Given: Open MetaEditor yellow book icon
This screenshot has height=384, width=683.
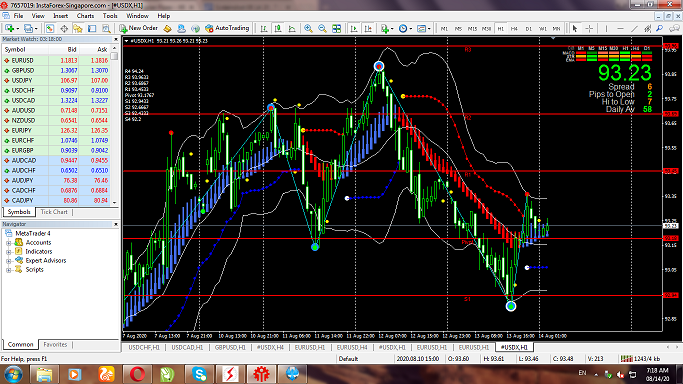Looking at the screenshot, I should click(167, 28).
